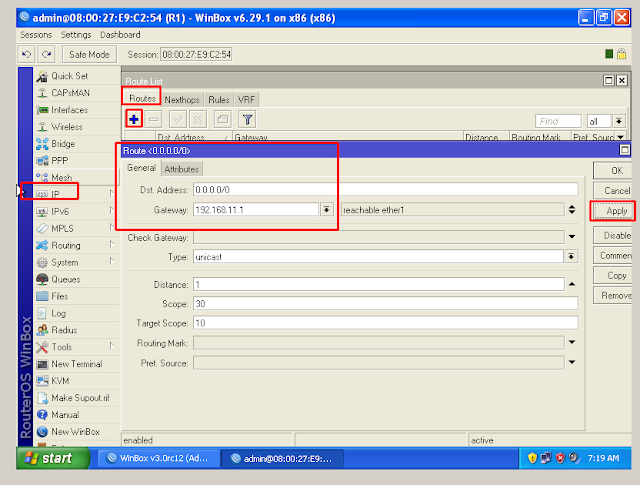The image size is (640, 485).
Task: Open the Settings menu
Action: (x=76, y=35)
